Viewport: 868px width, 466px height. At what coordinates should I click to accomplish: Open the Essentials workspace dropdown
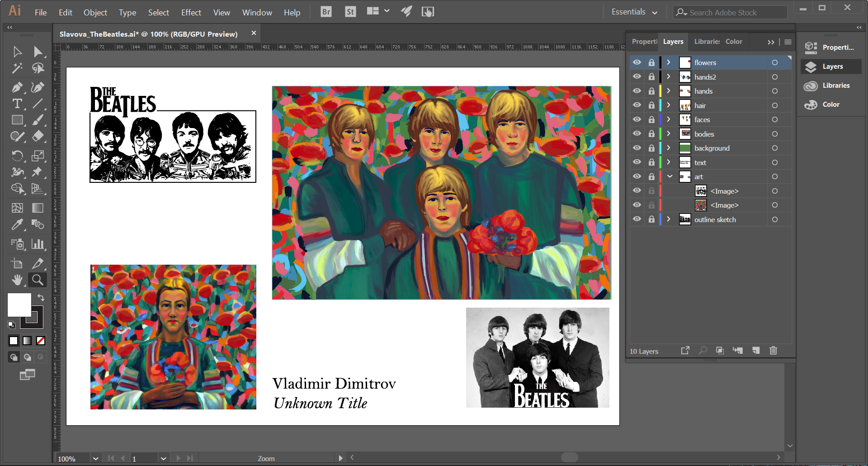tap(634, 12)
